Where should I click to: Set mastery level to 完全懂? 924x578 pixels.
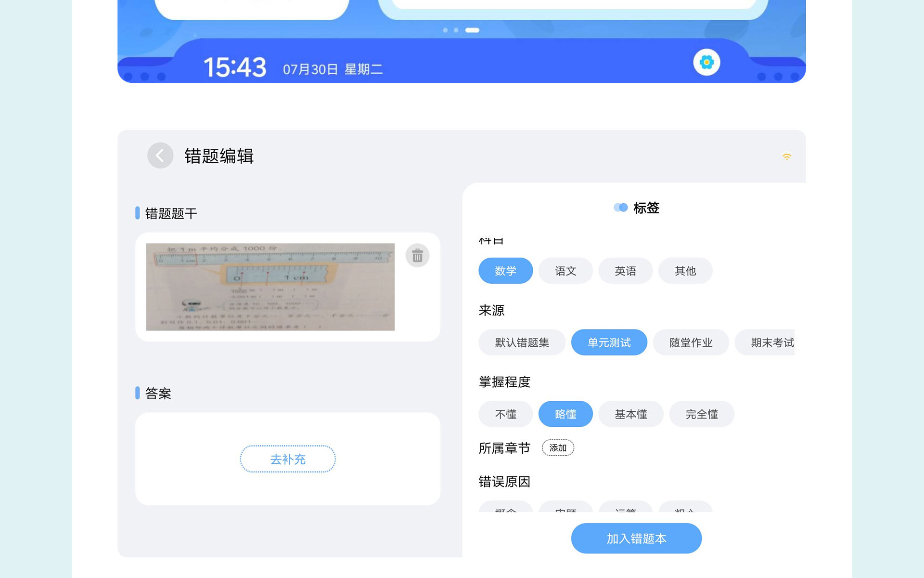click(x=702, y=414)
